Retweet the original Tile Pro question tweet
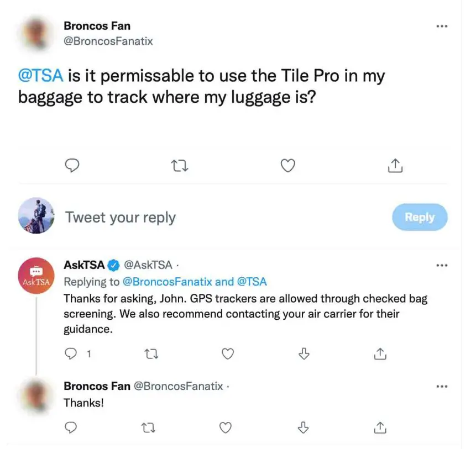Viewport: 476px width, 449px height. coord(180,165)
